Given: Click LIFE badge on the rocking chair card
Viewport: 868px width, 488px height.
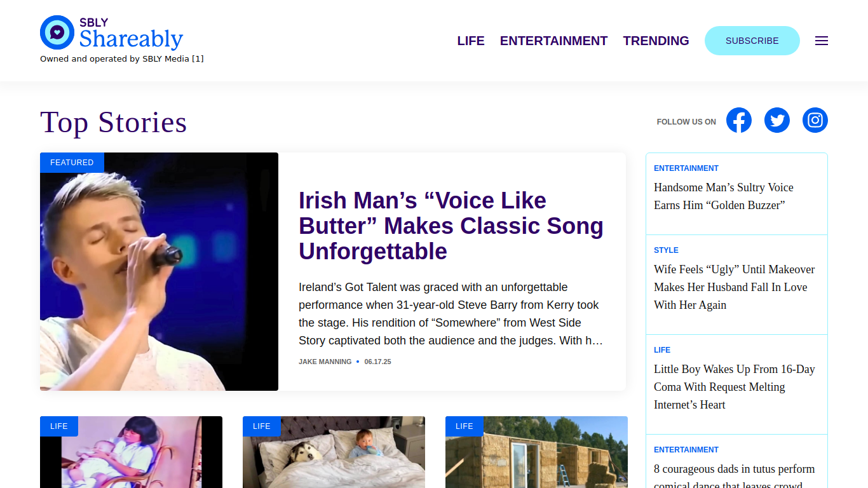Looking at the screenshot, I should (59, 426).
